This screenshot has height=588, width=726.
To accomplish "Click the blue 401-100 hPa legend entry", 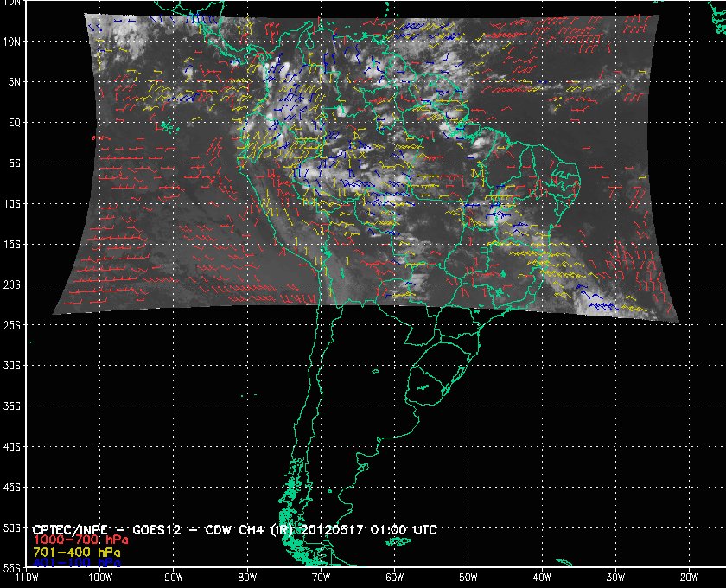I will coord(77,563).
